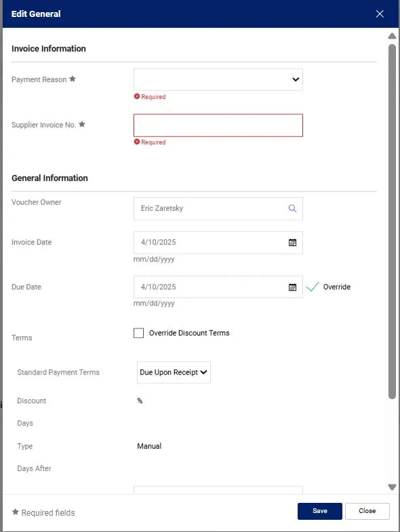Open the Payment Reason dropdown

[x=218, y=79]
